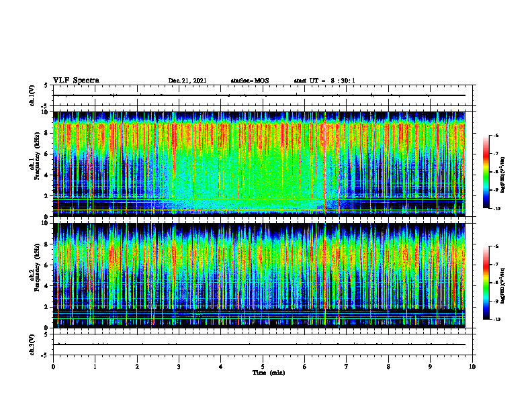Click the time axis tick label "4"
Image resolution: width=532 pixels, height=411 pixels.
point(221,367)
